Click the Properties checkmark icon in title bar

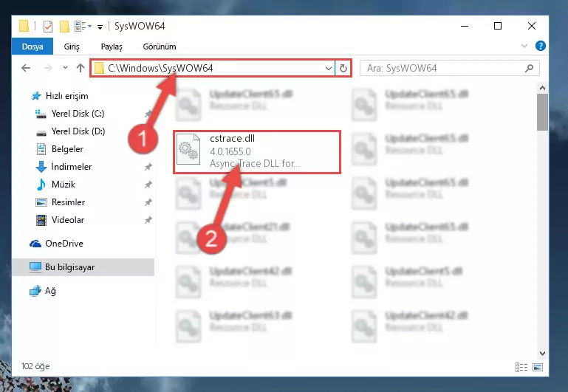[x=48, y=26]
